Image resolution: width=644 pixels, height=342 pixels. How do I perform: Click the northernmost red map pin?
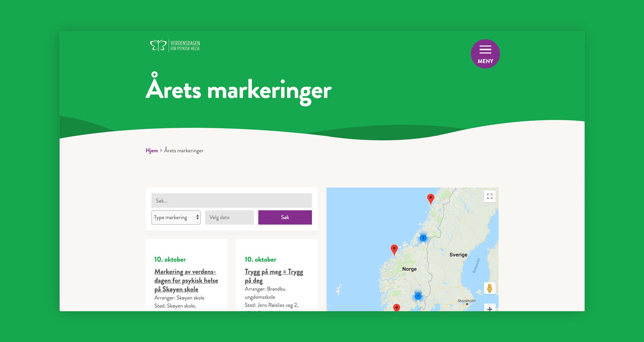coord(431,199)
